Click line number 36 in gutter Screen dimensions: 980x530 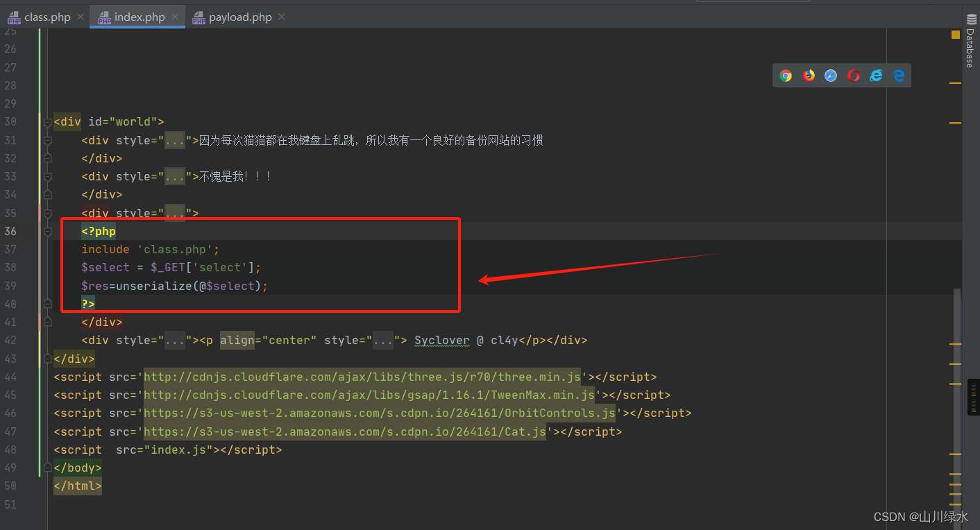tap(10, 232)
